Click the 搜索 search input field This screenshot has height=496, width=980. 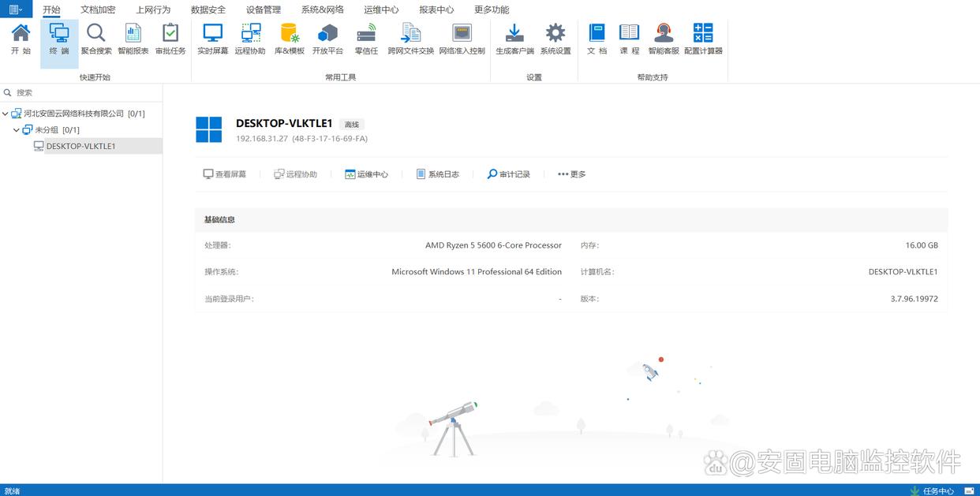[x=81, y=92]
